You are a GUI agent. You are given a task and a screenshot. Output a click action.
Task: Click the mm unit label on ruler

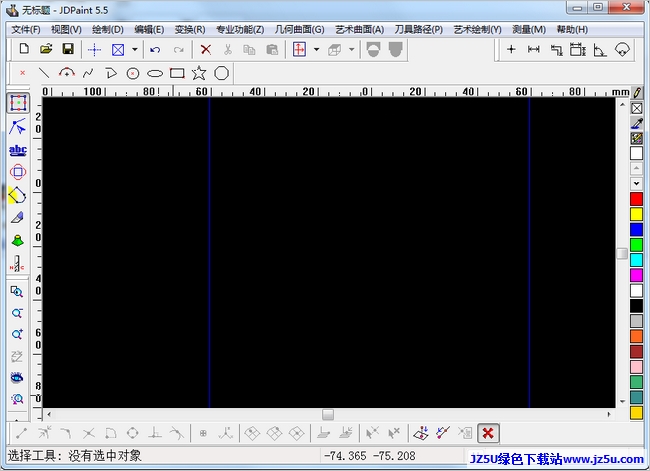pyautogui.click(x=621, y=92)
